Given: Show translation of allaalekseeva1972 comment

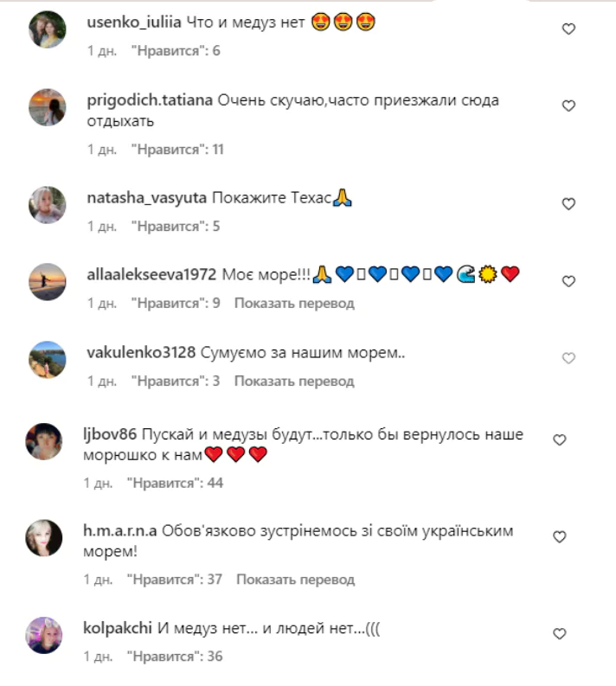Looking at the screenshot, I should [x=294, y=303].
